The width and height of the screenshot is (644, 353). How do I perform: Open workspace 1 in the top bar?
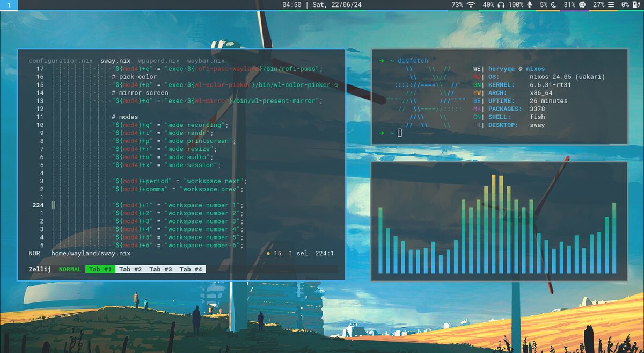[9, 5]
